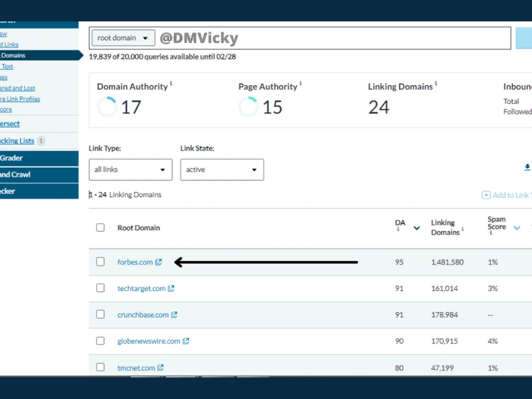
Task: Open tmcnet.com external link icon
Action: tap(161, 368)
